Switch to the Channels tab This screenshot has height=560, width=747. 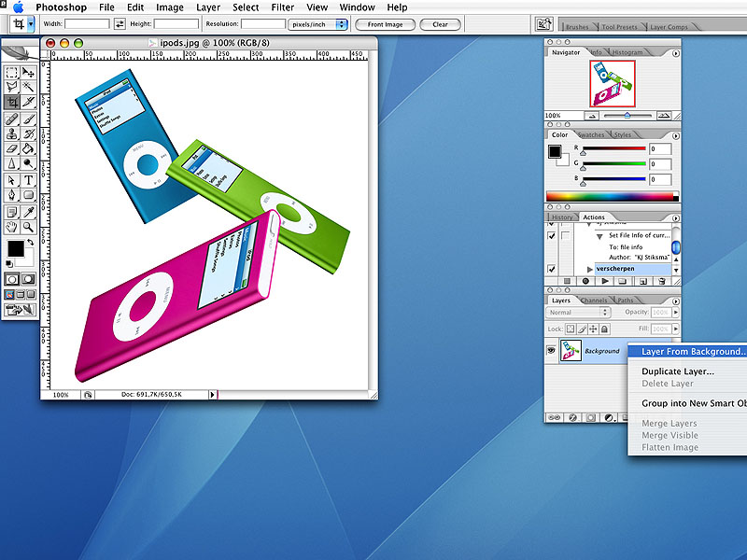(x=593, y=301)
